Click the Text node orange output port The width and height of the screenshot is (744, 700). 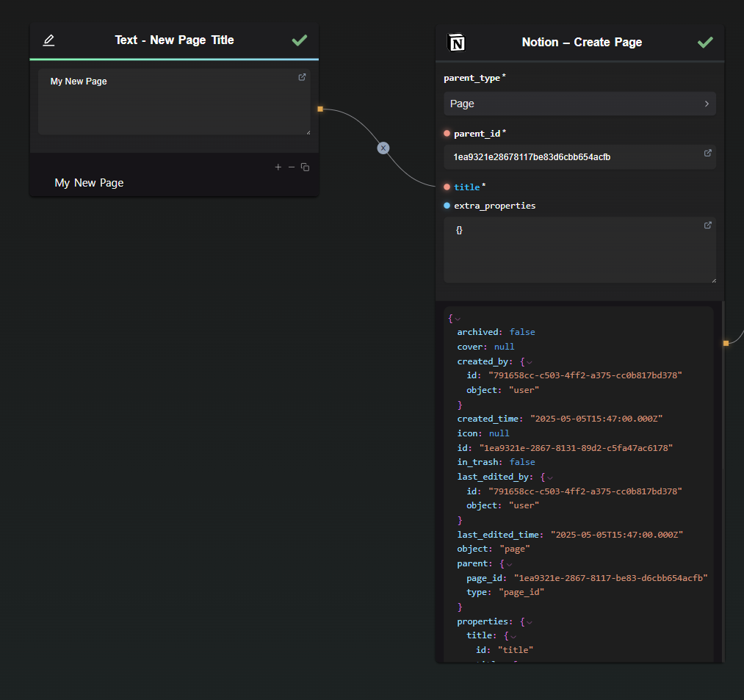pos(320,109)
